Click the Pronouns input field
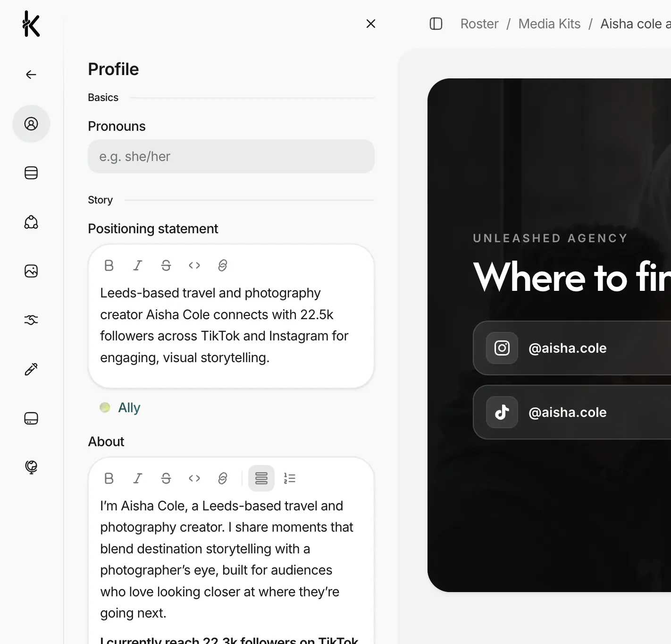The width and height of the screenshot is (671, 644). [231, 156]
